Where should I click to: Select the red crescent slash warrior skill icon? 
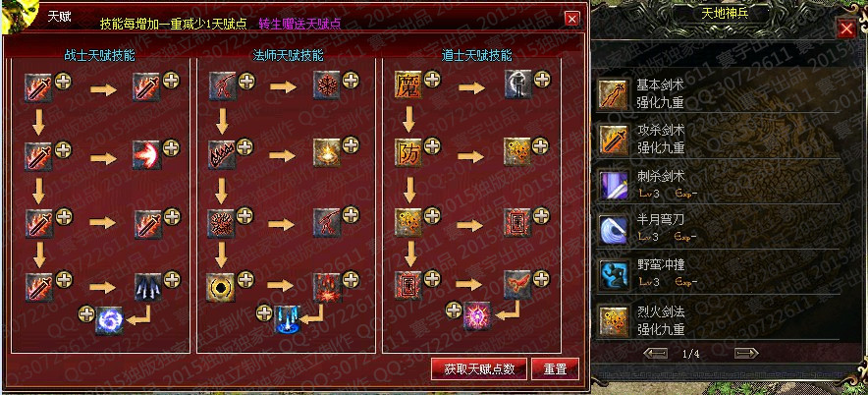[x=146, y=154]
